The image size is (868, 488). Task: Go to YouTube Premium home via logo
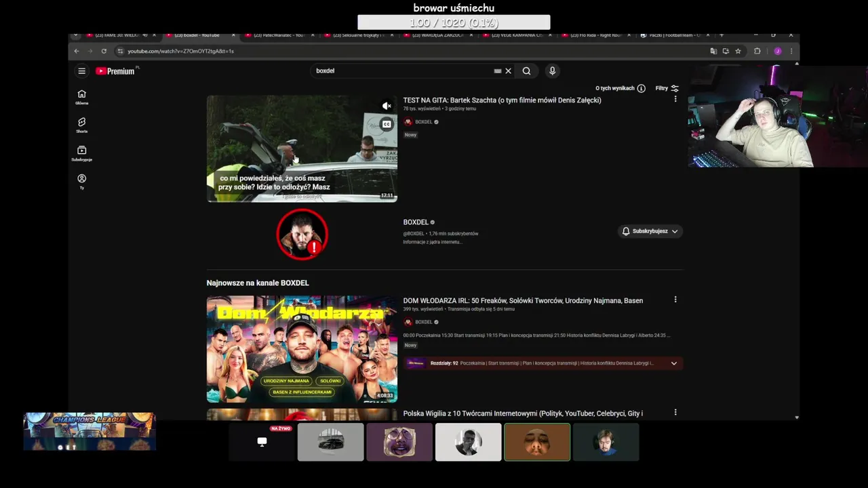[x=115, y=71]
